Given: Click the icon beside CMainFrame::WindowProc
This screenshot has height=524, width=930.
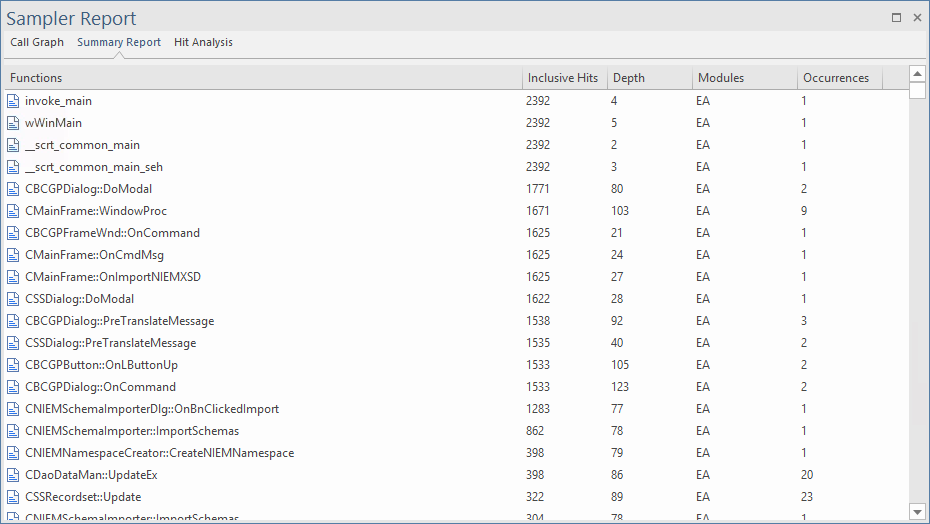Looking at the screenshot, I should tap(13, 211).
